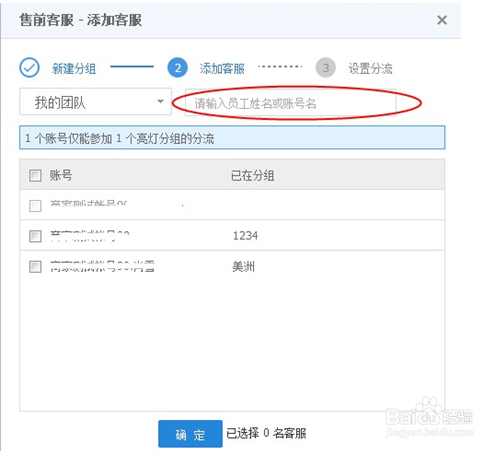Click the completed 新建分组 checkmark step icon
The image size is (504, 451).
coord(29,68)
